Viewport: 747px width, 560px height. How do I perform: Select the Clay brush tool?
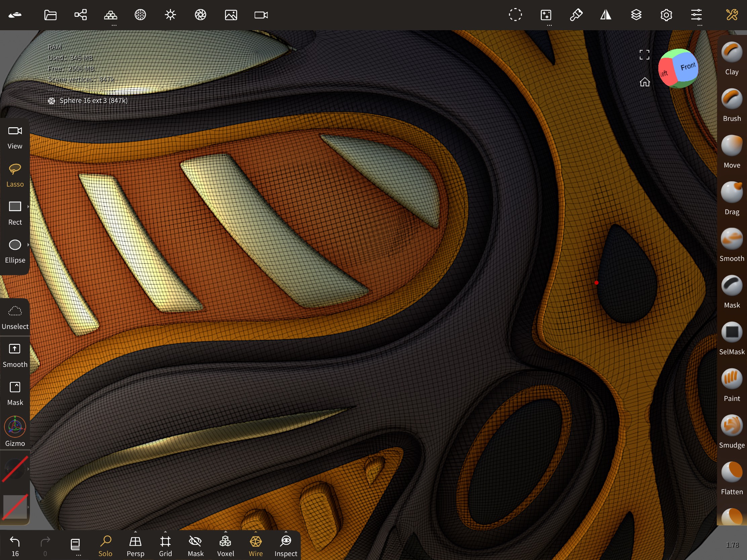[732, 53]
